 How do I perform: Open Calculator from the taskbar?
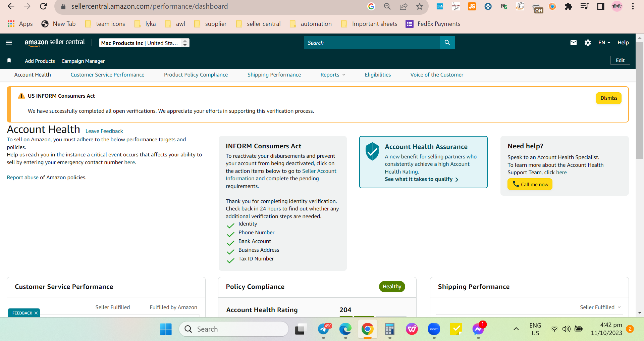pos(389,329)
